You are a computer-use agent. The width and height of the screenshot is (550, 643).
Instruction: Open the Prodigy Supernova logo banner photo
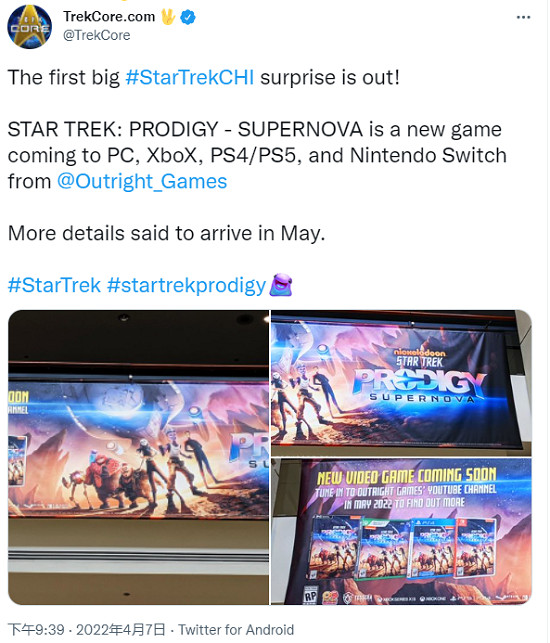(402, 383)
